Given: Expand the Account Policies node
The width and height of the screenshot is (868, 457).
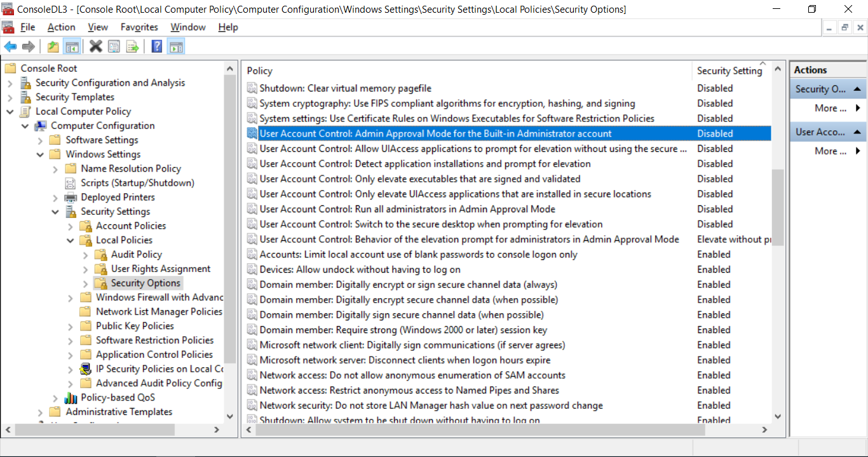Looking at the screenshot, I should pos(71,226).
